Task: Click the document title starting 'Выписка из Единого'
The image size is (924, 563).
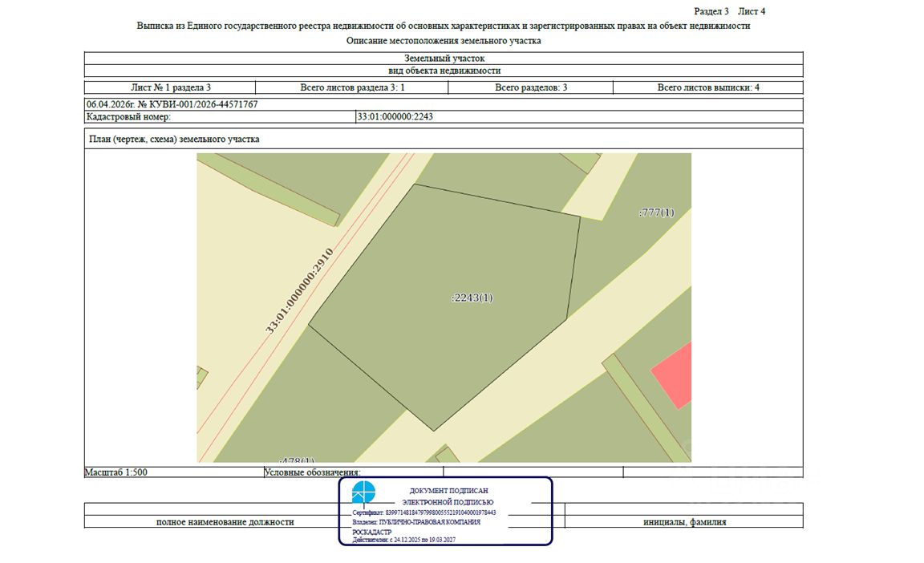Action: coord(444,26)
